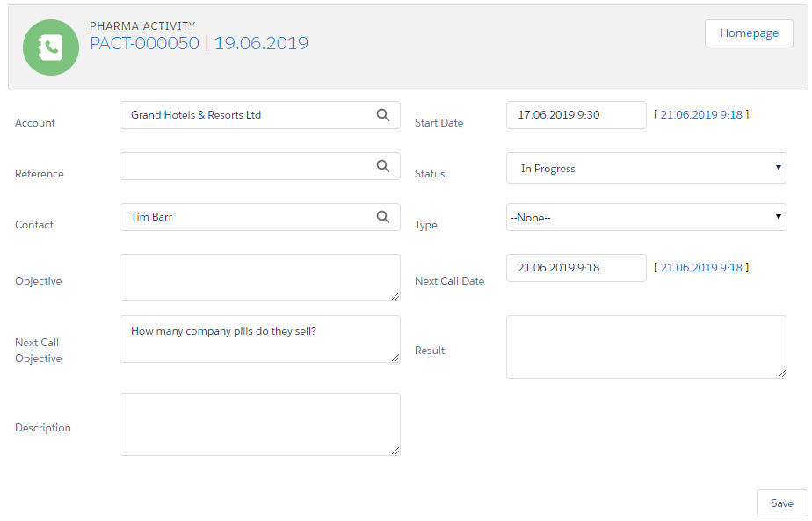Image resolution: width=812 pixels, height=521 pixels.
Task: Click the Contact field containing Tim Barr
Action: pos(246,217)
